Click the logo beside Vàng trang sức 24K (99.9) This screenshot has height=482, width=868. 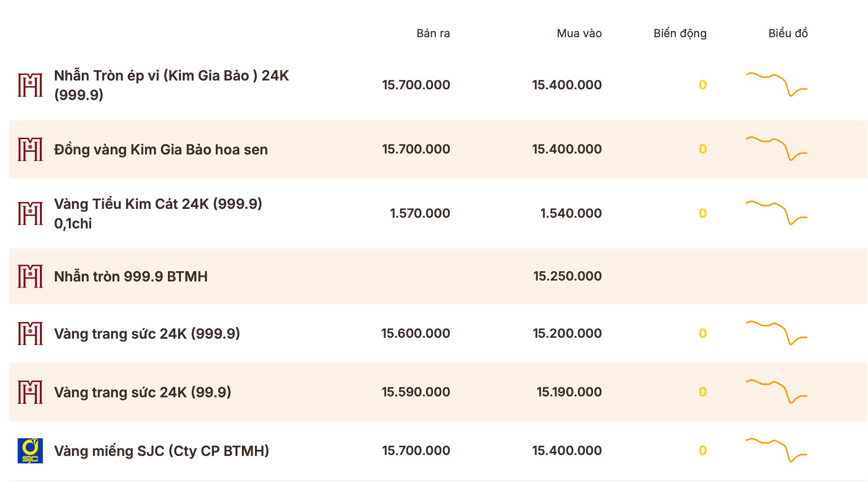[x=30, y=392]
